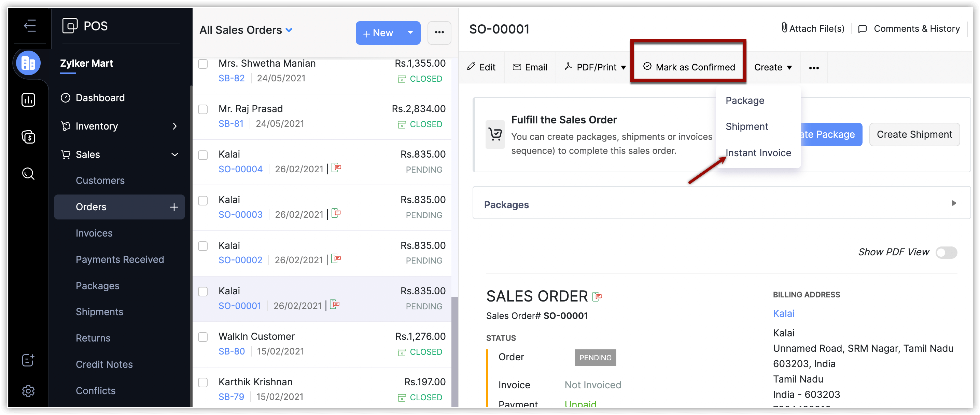This screenshot has width=980, height=415.
Task: Select checkbox for WalkIn Customer order
Action: point(203,337)
